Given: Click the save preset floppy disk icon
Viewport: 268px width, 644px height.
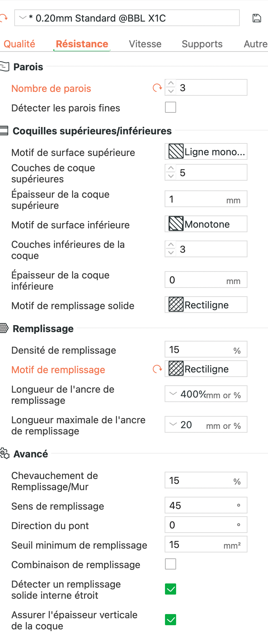Looking at the screenshot, I should pos(257,18).
